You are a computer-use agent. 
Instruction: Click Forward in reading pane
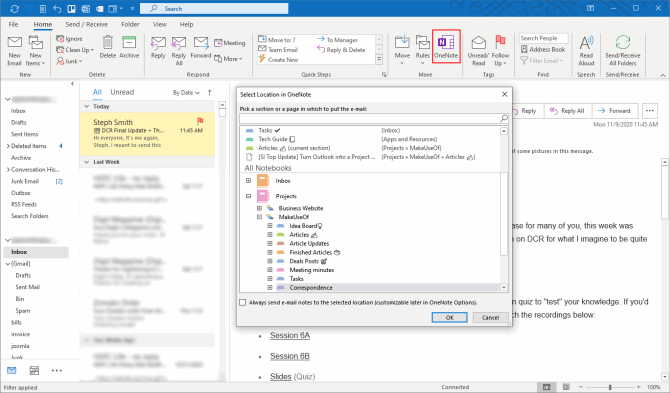click(x=614, y=111)
